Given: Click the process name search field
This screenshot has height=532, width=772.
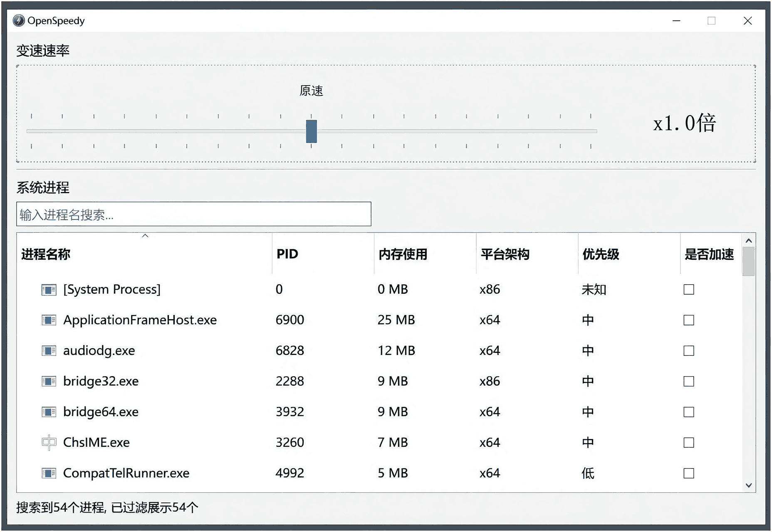Looking at the screenshot, I should pos(194,214).
